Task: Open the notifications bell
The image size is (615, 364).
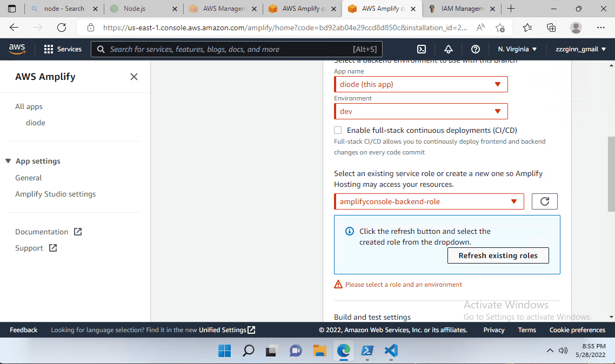Action: [449, 49]
